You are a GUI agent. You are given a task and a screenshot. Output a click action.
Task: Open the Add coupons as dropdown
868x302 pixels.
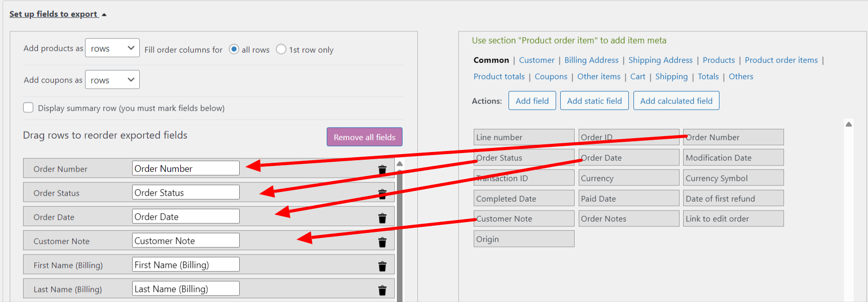(x=112, y=80)
